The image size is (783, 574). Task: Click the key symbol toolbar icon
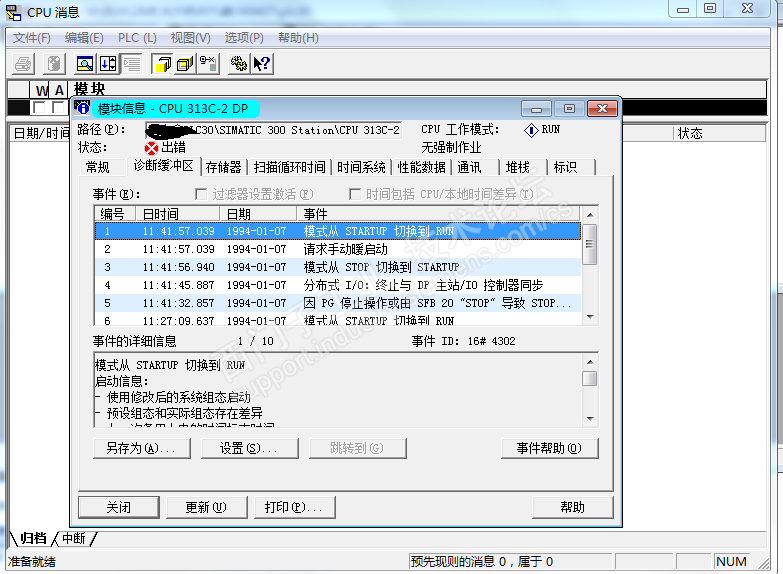coord(208,64)
